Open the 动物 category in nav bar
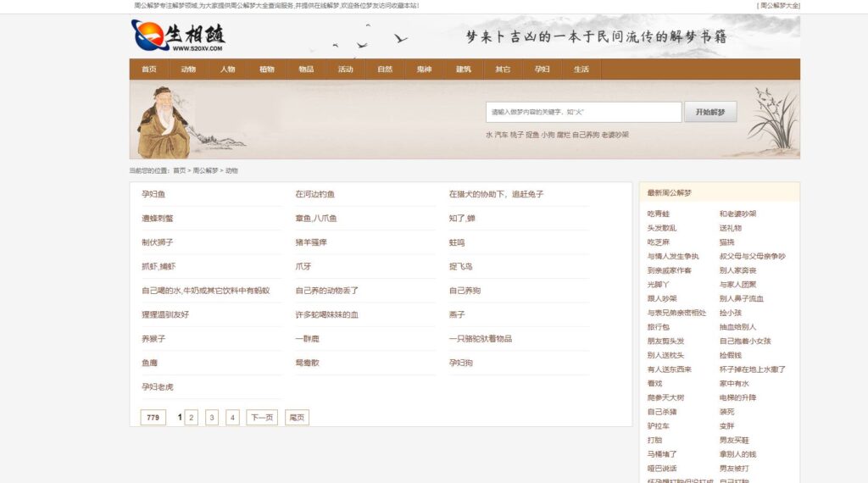This screenshot has height=483, width=868. (x=188, y=69)
